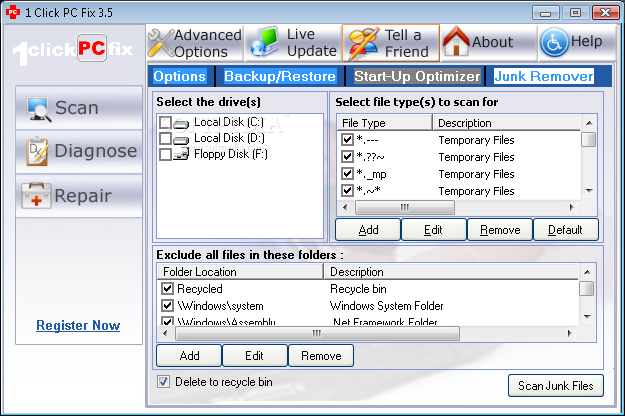625x416 pixels.
Task: Uncheck the Recycled folder checkbox
Action: coord(167,288)
